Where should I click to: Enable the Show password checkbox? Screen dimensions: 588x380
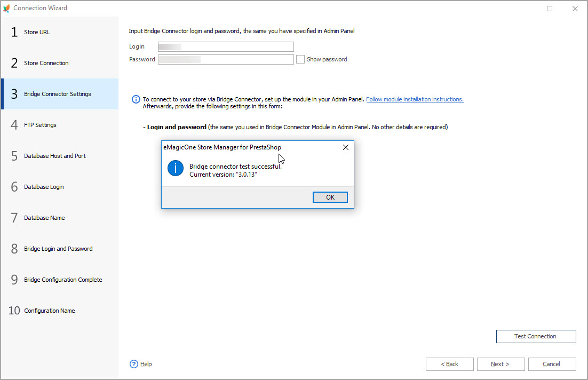point(300,59)
